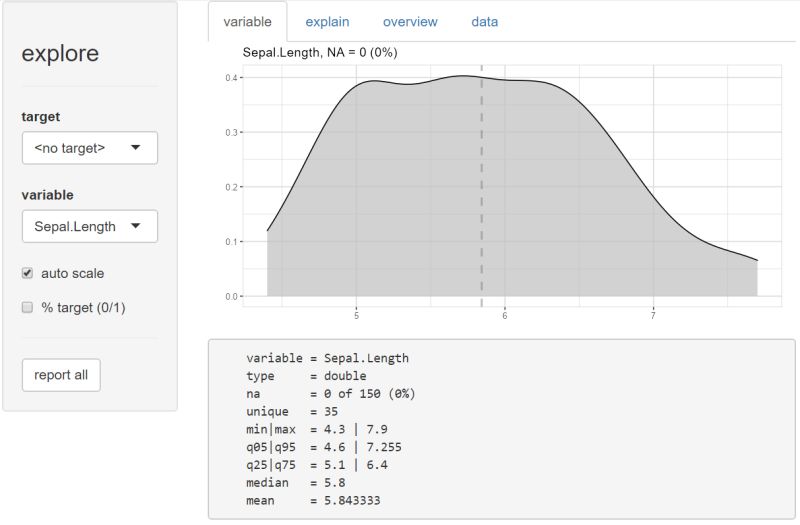Click the report all button
This screenshot has height=525, width=800.
point(61,375)
